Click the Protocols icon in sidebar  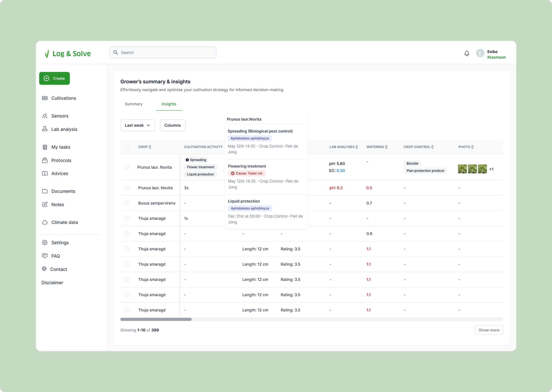coord(45,160)
